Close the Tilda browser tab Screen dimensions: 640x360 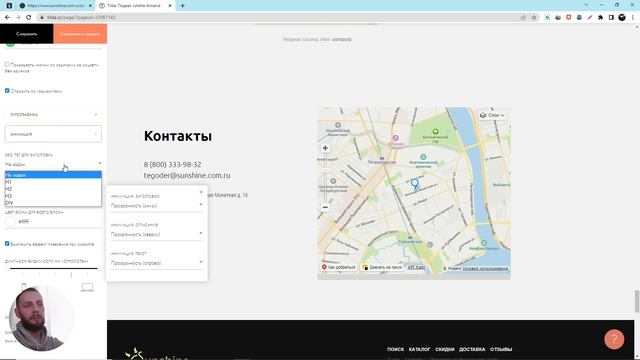170,6
